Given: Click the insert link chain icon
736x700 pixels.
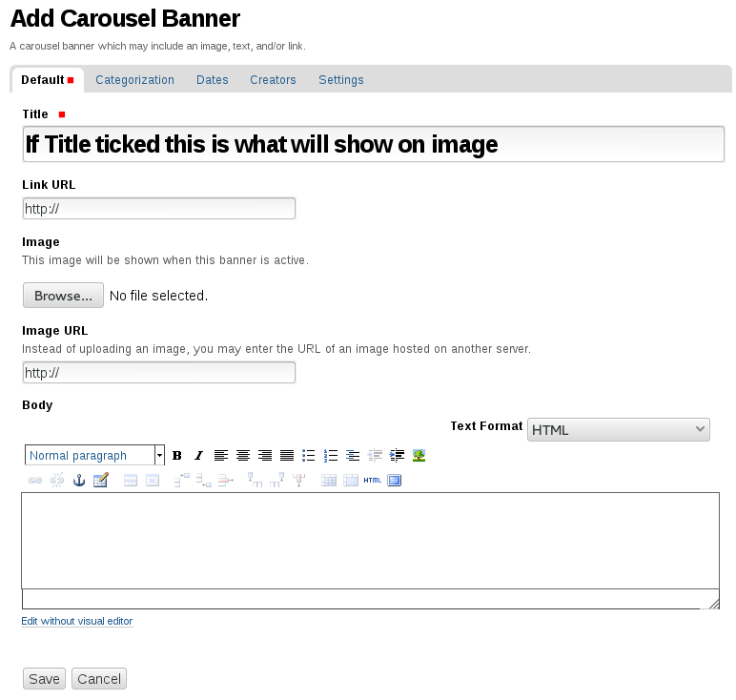Looking at the screenshot, I should point(34,481).
